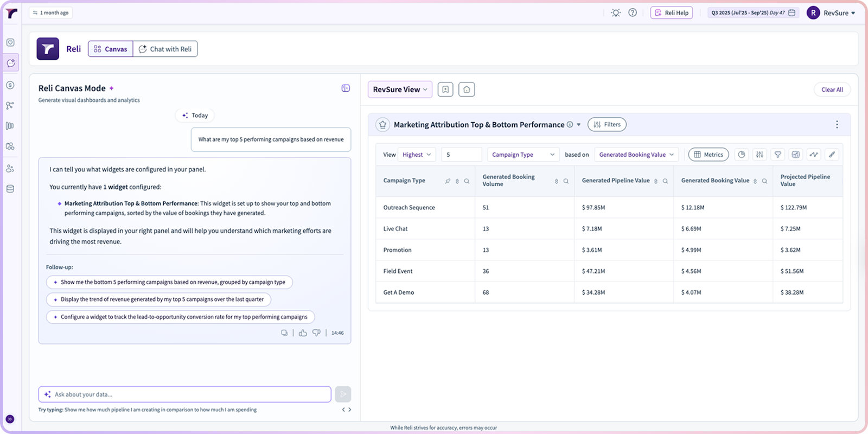
Task: Copy the Reli response
Action: click(284, 333)
